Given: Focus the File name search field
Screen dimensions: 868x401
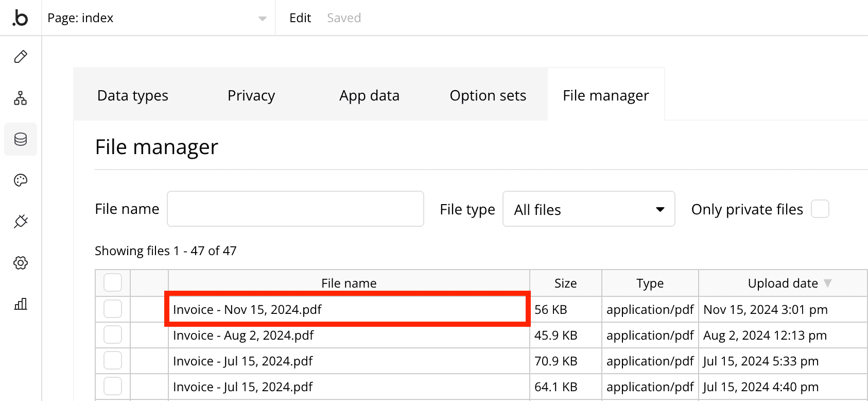Looking at the screenshot, I should (x=295, y=209).
